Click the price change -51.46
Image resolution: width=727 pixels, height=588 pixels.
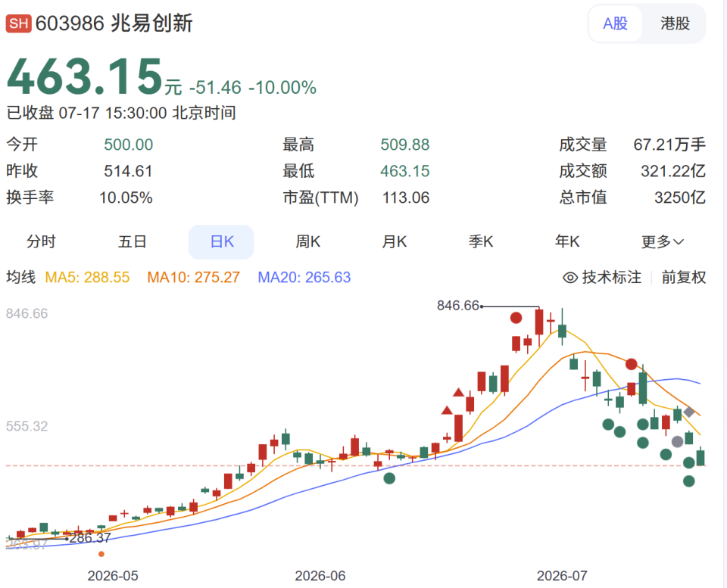click(x=215, y=88)
